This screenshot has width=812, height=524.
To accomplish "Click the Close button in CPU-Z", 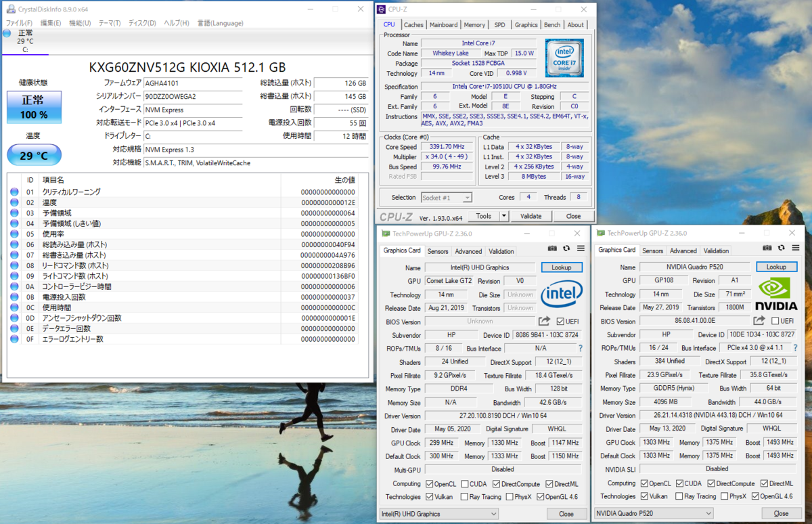I will (x=573, y=216).
